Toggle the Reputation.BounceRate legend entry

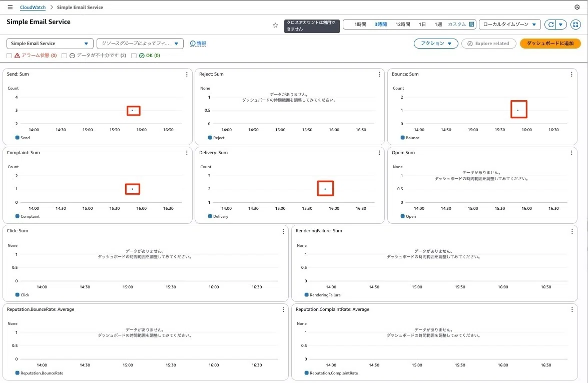[40, 373]
